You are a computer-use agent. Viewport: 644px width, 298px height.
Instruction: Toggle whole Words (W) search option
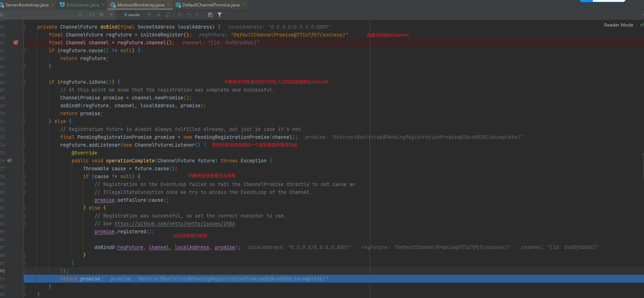pos(102,15)
